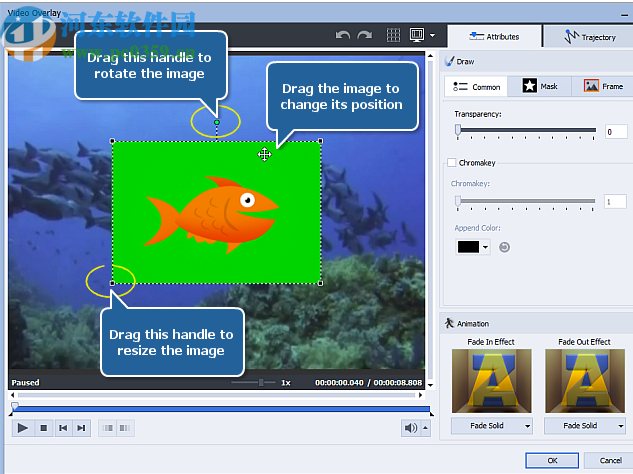Click the Chromakey slider handle

tap(458, 201)
